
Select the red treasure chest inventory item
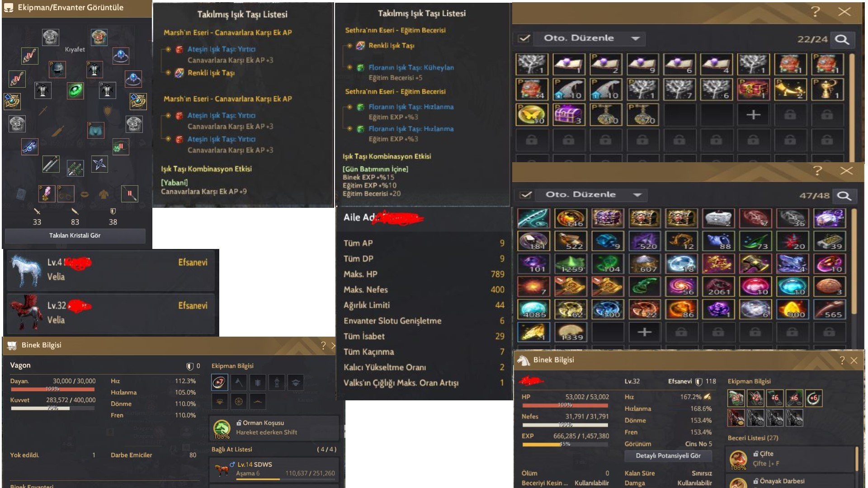pyautogui.click(x=753, y=89)
